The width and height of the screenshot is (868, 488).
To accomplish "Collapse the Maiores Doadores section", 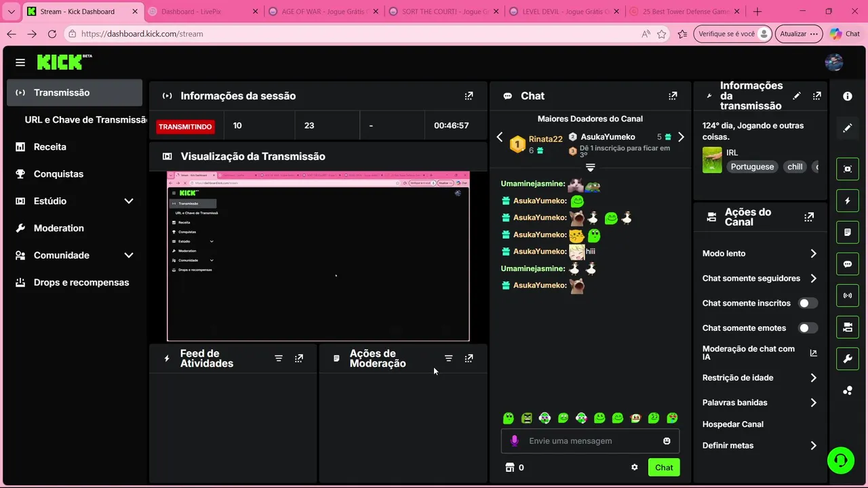I will click(x=590, y=167).
